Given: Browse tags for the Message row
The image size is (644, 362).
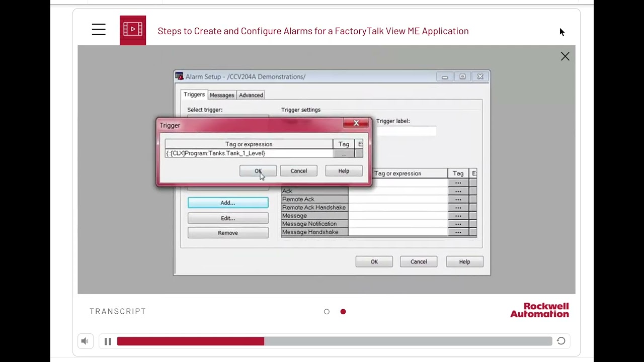Looking at the screenshot, I should [458, 216].
